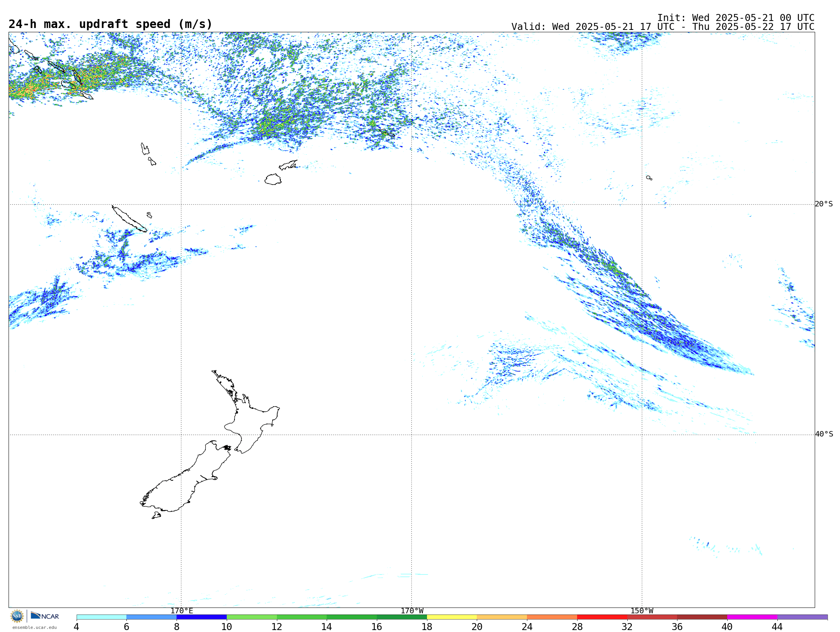Click the plot title '24-h max. updraft speed (m/s)'
This screenshot has width=840, height=632.
pos(110,24)
